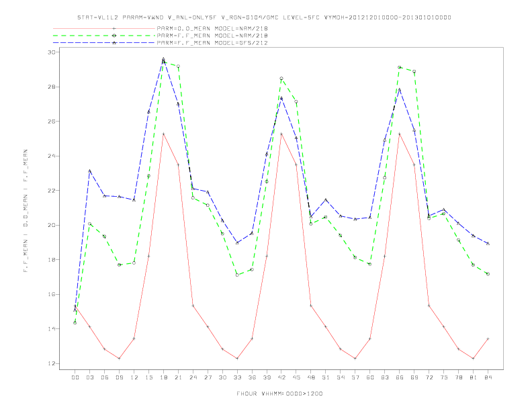Click the x-axis forecast hour label 36
Image resolution: width=532 pixels, height=411 pixels.
252,377
